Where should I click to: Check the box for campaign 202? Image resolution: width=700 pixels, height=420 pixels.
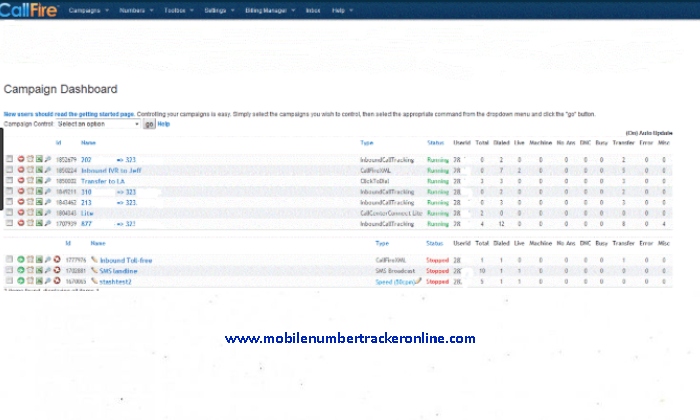point(10,159)
